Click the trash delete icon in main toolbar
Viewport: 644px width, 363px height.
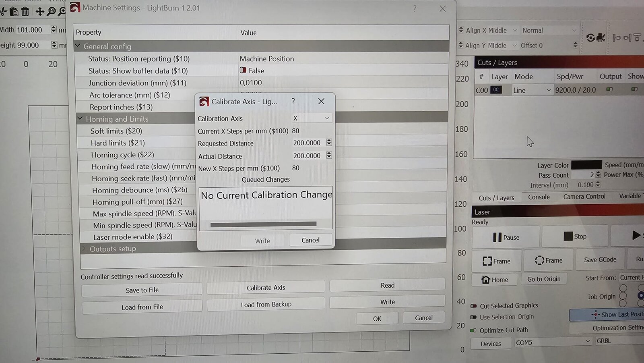point(25,12)
